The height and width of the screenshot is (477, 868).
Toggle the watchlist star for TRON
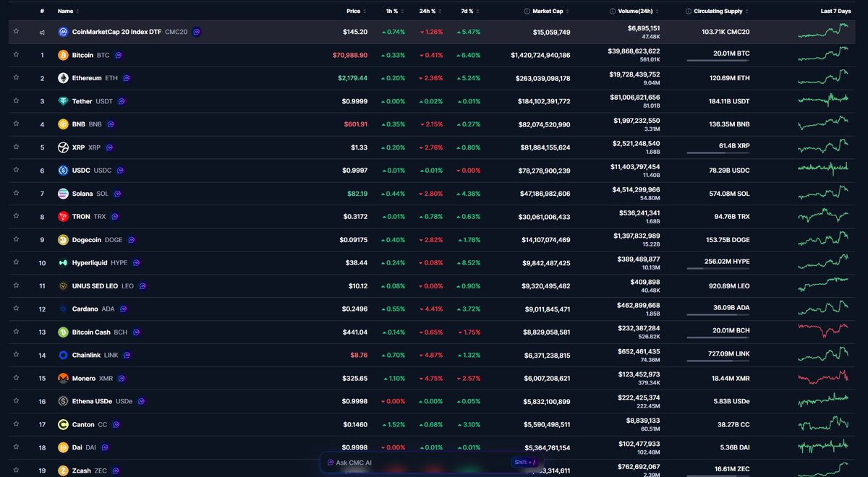coord(16,216)
